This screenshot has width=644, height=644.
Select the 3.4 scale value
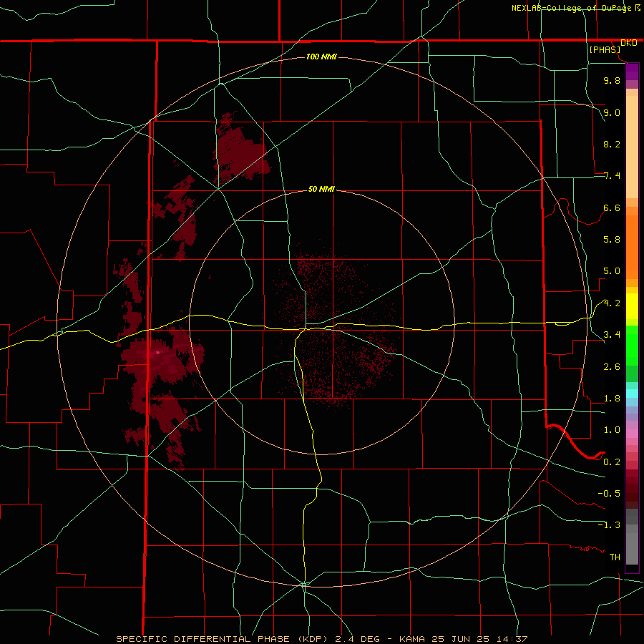pos(612,335)
